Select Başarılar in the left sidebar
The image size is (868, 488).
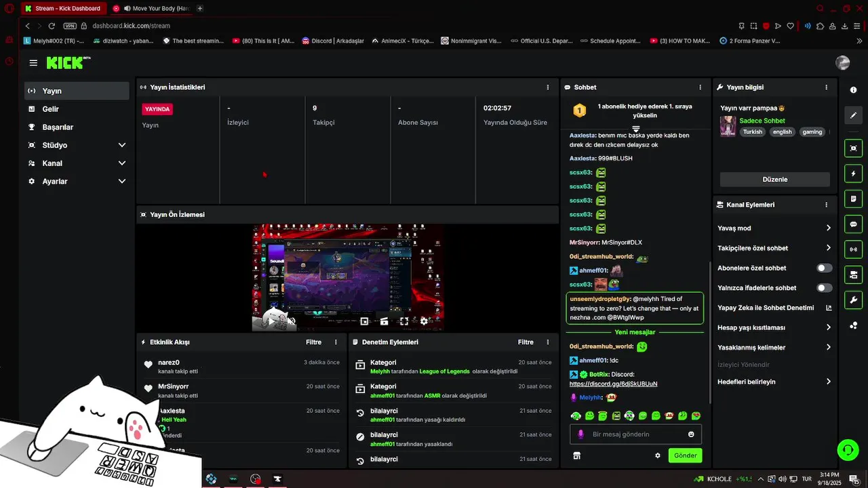76,127
